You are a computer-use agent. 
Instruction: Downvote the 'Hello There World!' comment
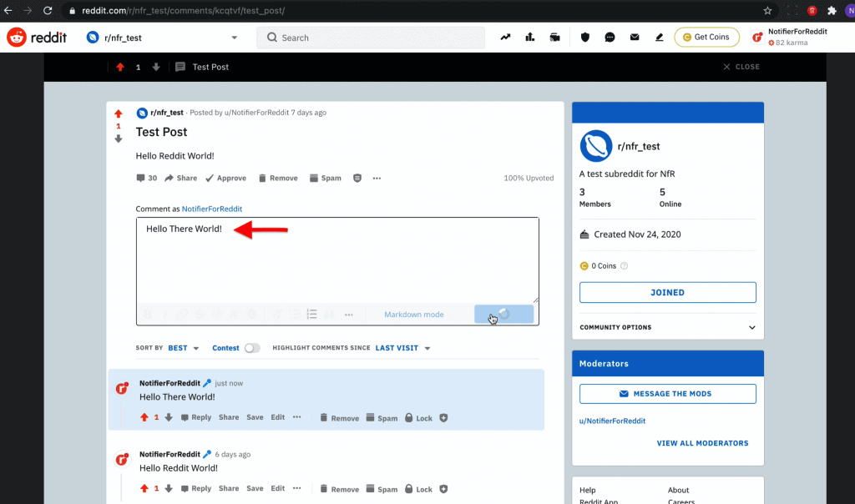click(169, 417)
